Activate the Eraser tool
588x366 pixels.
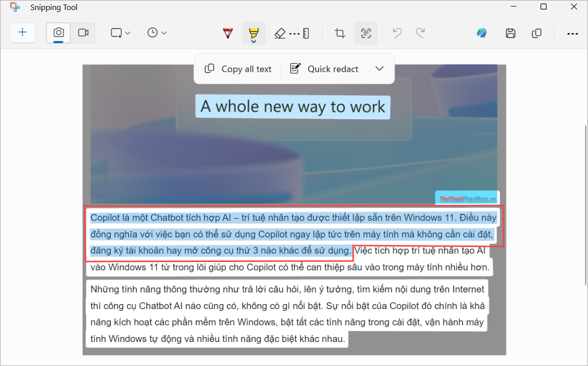(x=280, y=33)
